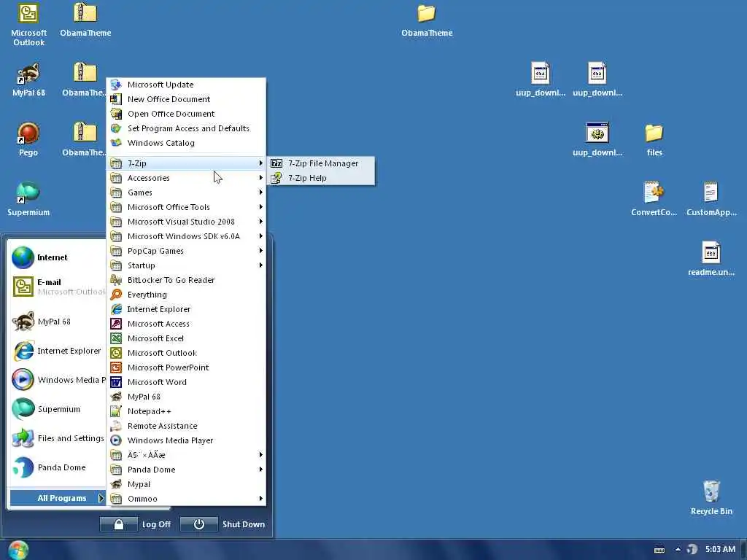Expand the Startup submenu

[x=186, y=265]
